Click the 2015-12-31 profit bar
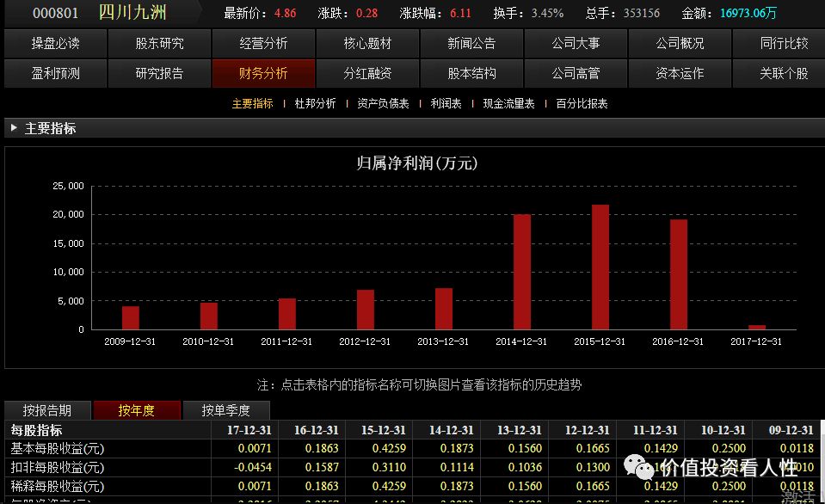825x504 pixels. (600, 267)
